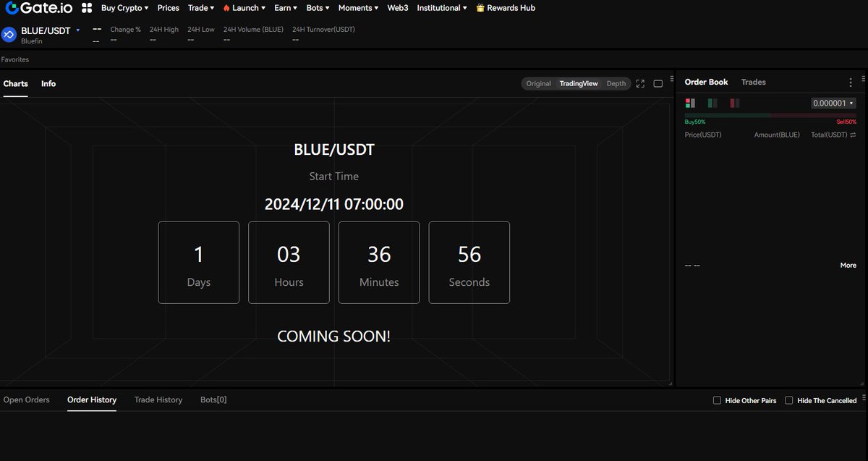This screenshot has width=868, height=461.
Task: Click the COMING SOON! text
Action: click(334, 337)
